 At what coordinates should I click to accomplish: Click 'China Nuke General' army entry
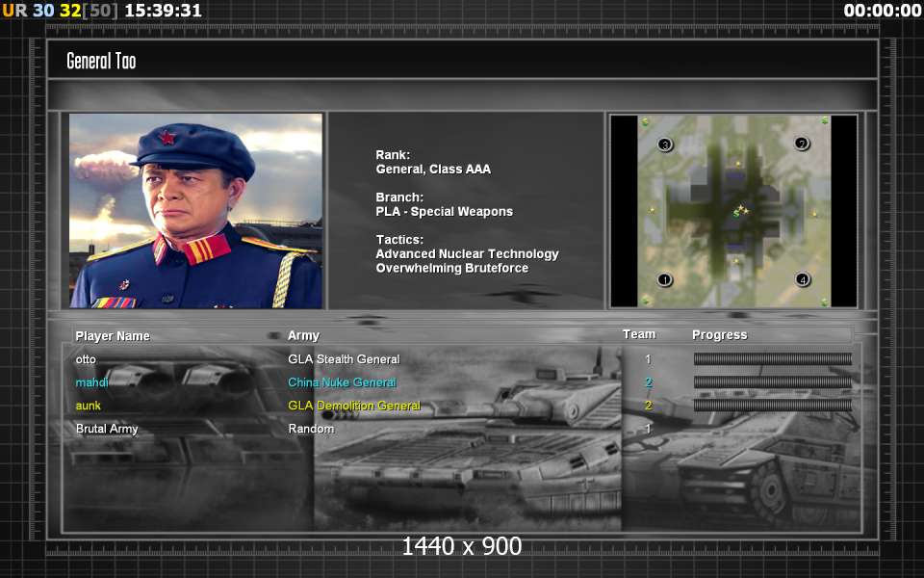pos(342,382)
